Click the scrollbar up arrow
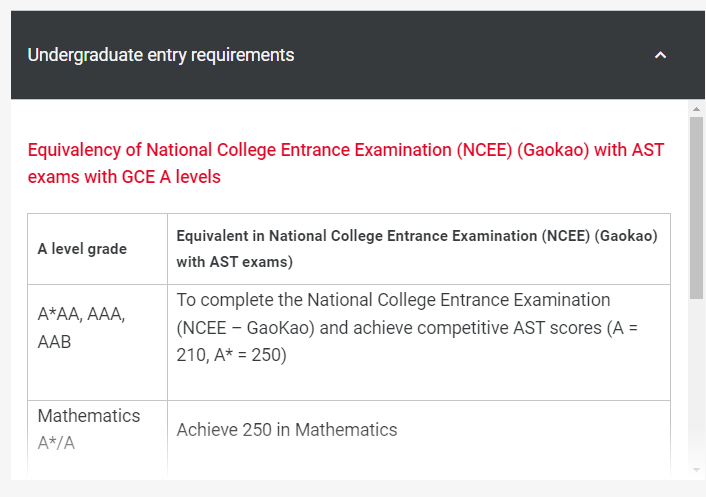706x497 pixels. [696, 108]
